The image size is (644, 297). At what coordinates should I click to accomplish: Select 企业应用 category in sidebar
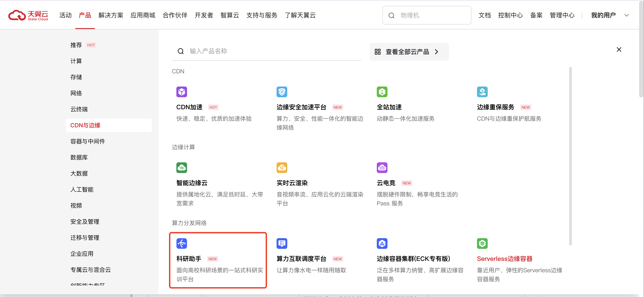(82, 254)
